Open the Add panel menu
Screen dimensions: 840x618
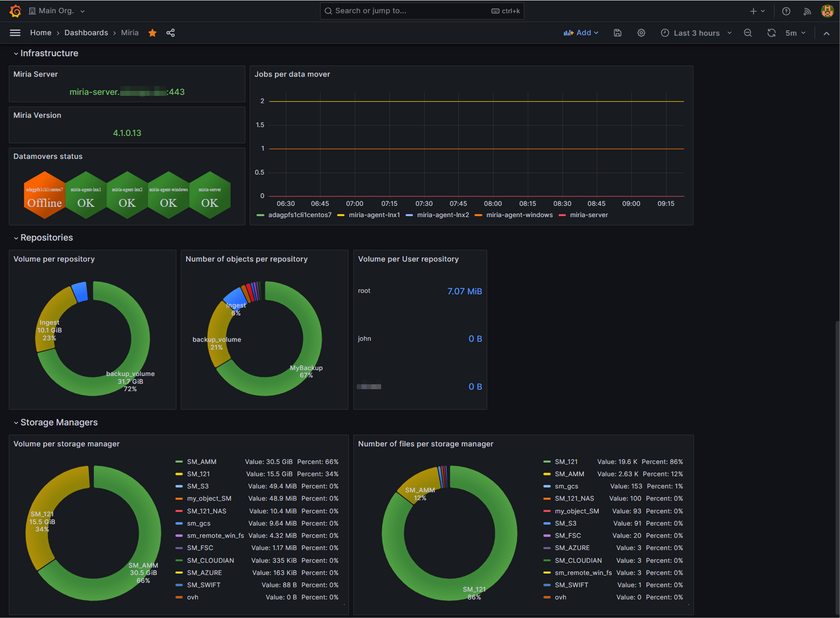(581, 33)
